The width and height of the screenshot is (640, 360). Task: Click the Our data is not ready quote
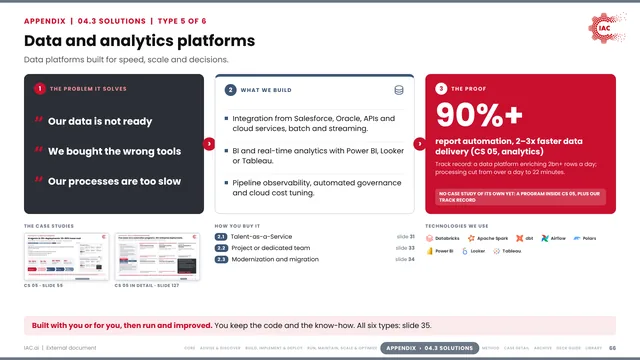coord(100,122)
